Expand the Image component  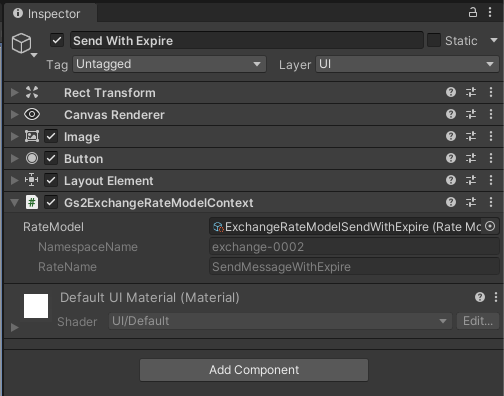coord(14,136)
